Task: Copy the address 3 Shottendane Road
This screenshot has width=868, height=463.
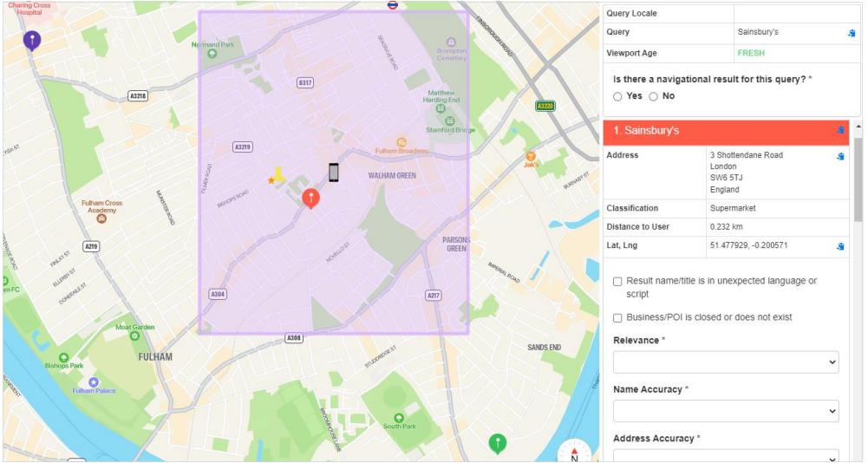Action: (x=840, y=156)
